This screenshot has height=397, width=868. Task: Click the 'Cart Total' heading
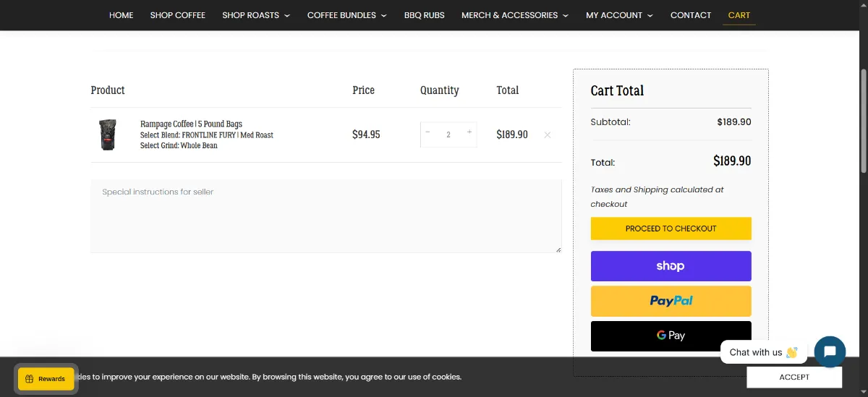[x=617, y=90]
